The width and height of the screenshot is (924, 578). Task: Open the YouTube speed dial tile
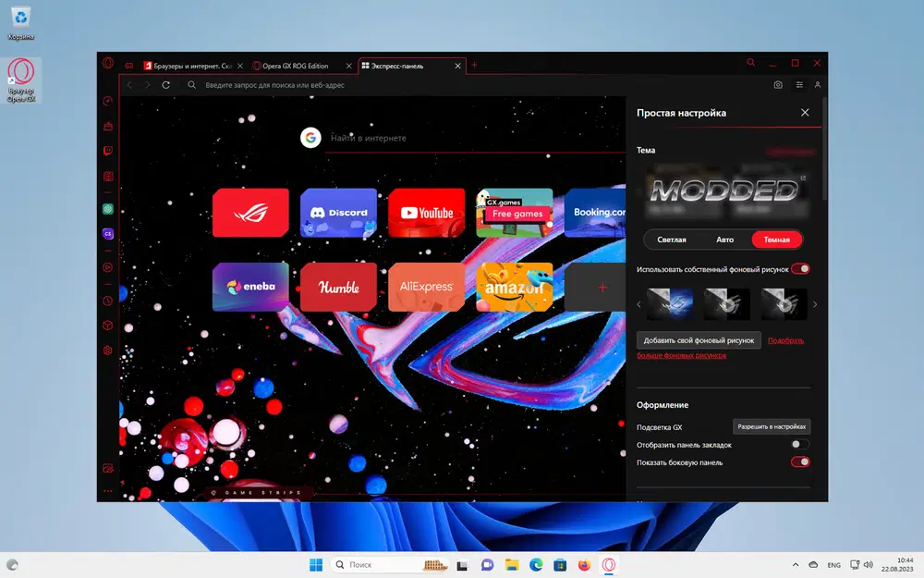[x=427, y=213]
